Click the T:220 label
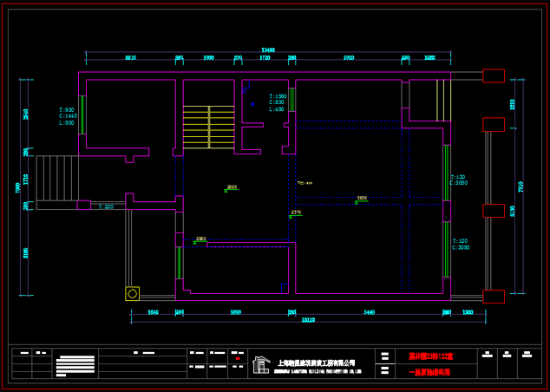The height and width of the screenshot is (392, 550). pyautogui.click(x=106, y=207)
